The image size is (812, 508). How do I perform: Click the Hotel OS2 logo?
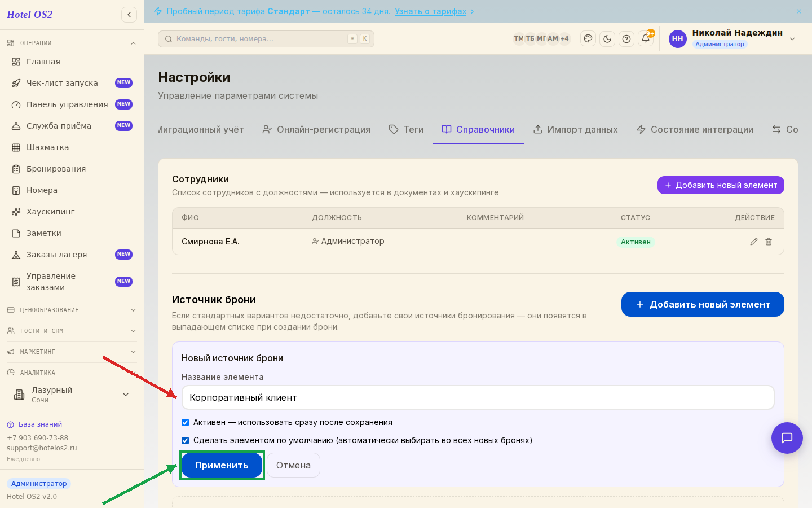[30, 15]
